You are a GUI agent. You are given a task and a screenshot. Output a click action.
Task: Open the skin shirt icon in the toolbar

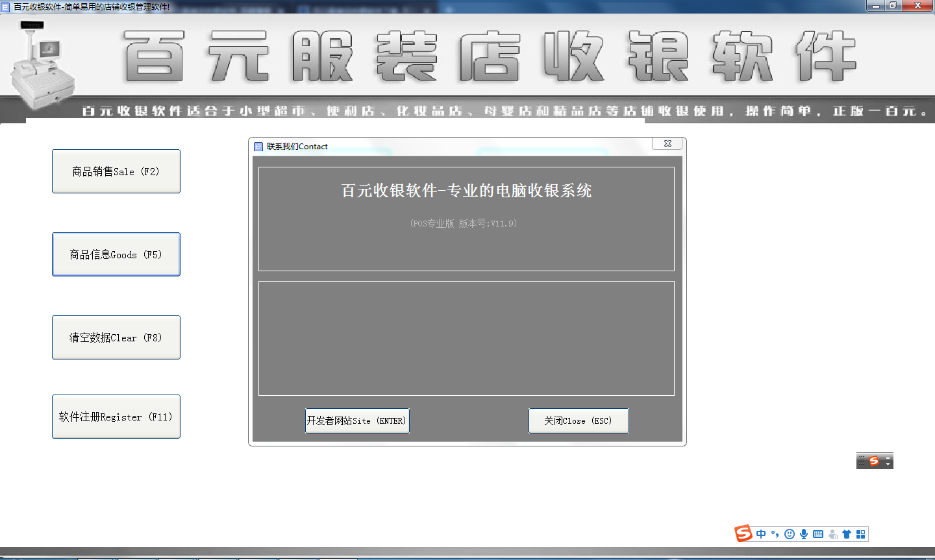pos(847,534)
